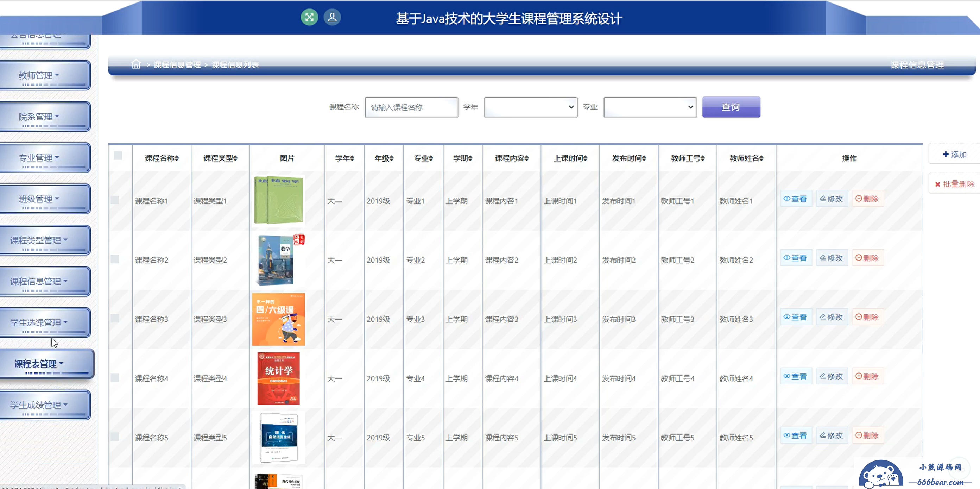Expand the 教师管理 sidebar menu
Screen dimensions: 980x489
(x=45, y=75)
